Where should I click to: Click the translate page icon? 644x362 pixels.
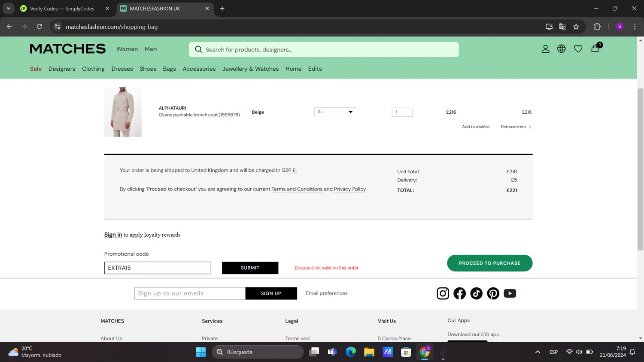coord(562,27)
